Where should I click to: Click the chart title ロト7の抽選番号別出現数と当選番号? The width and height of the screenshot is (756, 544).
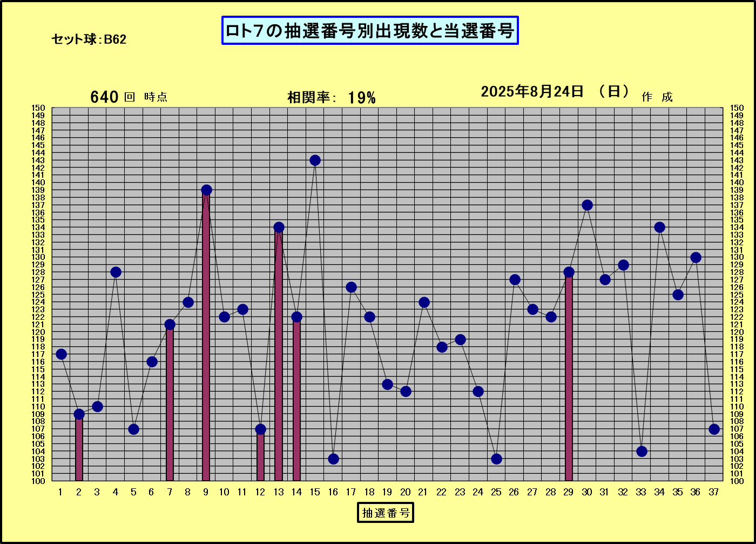pyautogui.click(x=370, y=31)
